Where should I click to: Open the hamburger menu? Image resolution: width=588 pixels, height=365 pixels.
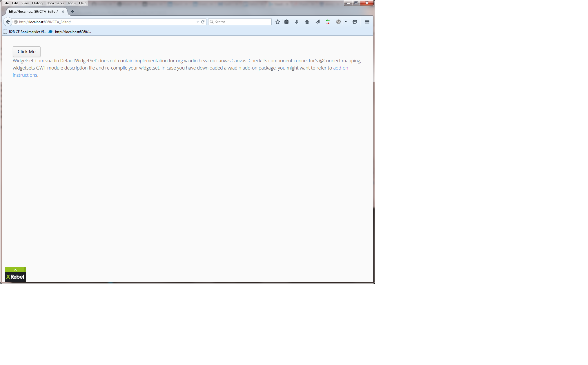(367, 22)
